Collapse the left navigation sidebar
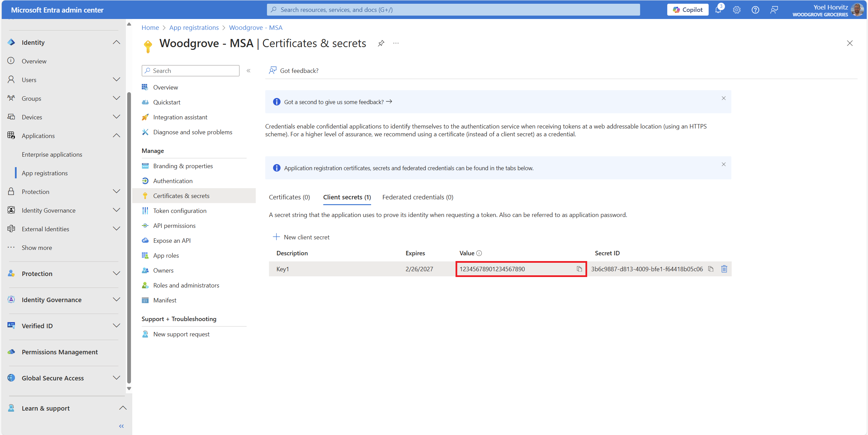This screenshot has height=435, width=868. [x=121, y=426]
